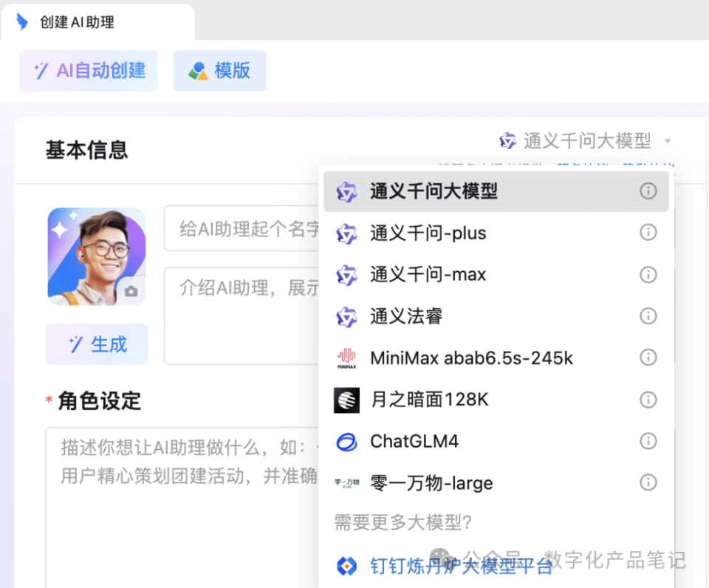709x588 pixels.
Task: Focus the 给AI助理起个名字 name field
Action: [242, 228]
